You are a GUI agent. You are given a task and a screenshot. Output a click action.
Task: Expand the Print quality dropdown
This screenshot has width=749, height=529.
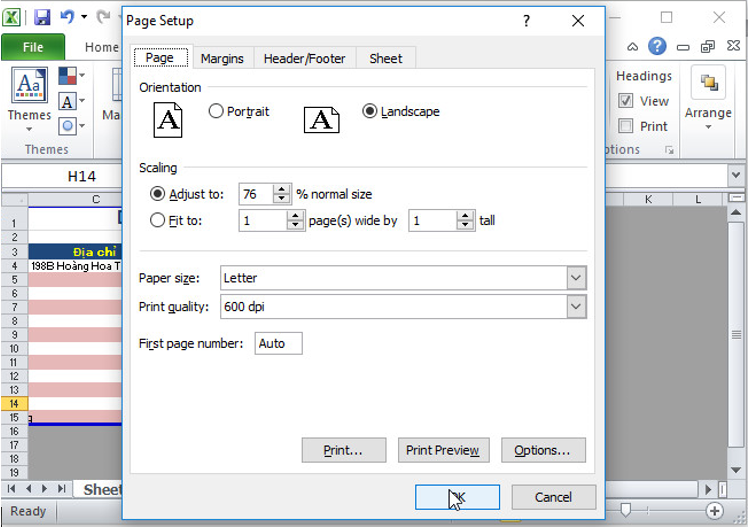[x=576, y=307]
